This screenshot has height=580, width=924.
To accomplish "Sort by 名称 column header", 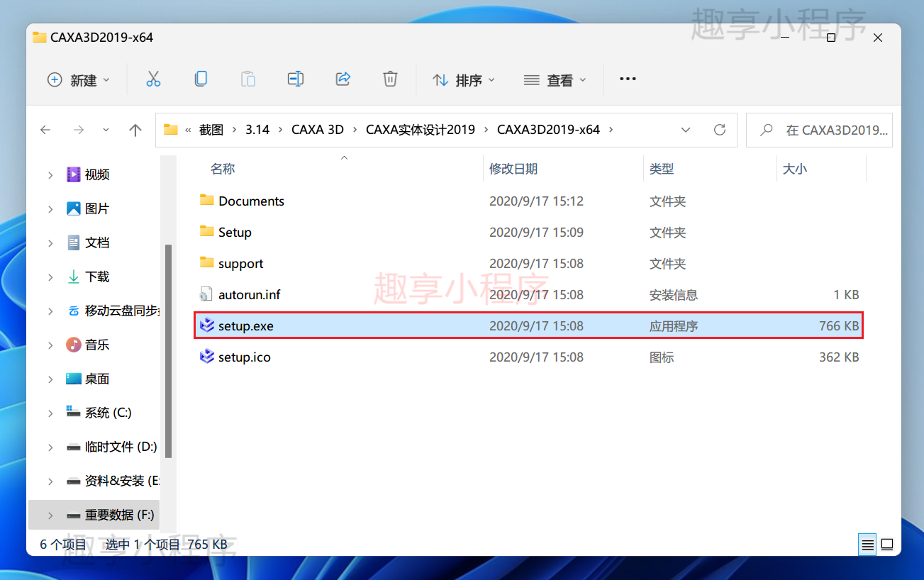I will [x=223, y=169].
